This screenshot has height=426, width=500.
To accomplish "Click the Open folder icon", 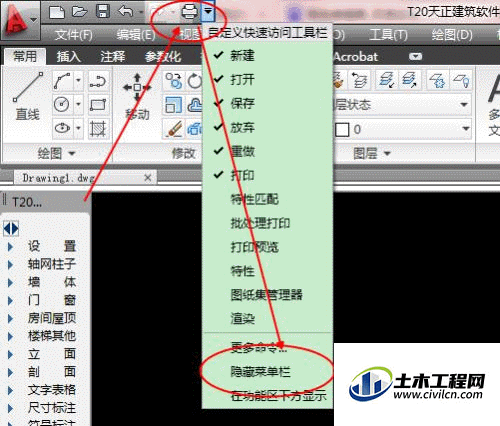I will (x=79, y=12).
